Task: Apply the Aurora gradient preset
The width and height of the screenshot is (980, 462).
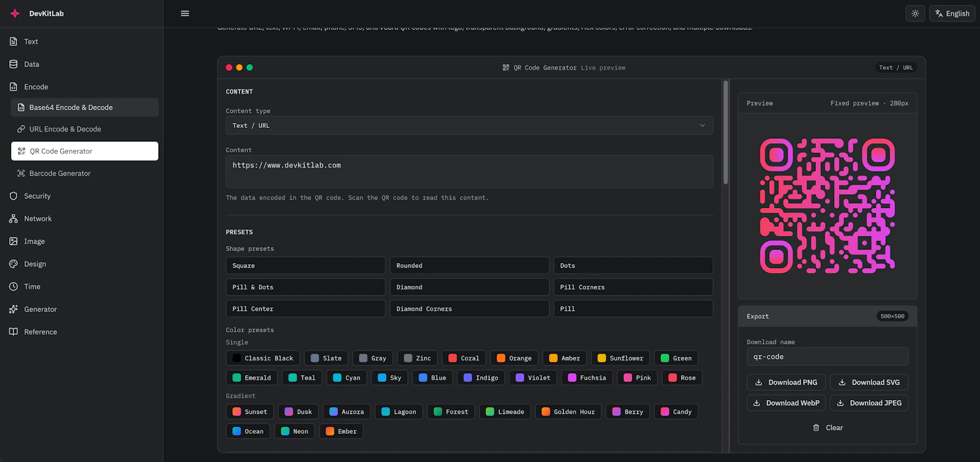Action: 347,412
